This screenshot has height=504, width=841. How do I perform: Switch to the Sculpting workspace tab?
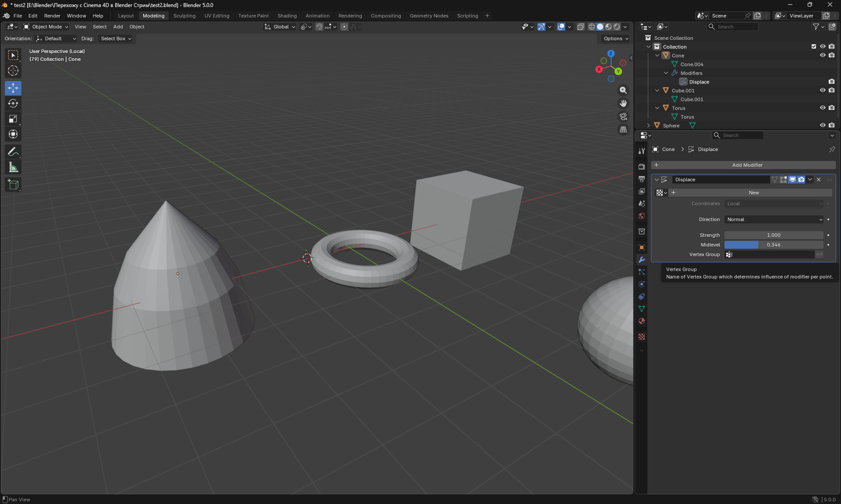184,16
